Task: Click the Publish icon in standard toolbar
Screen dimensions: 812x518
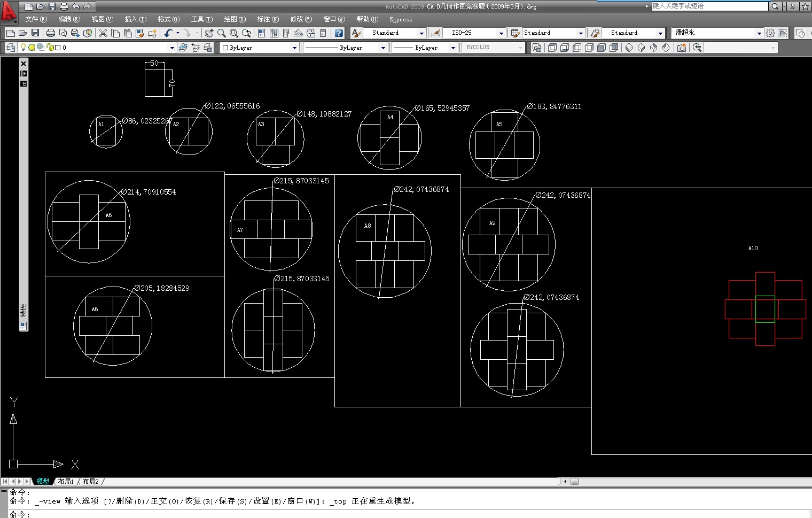Action: tap(75, 33)
